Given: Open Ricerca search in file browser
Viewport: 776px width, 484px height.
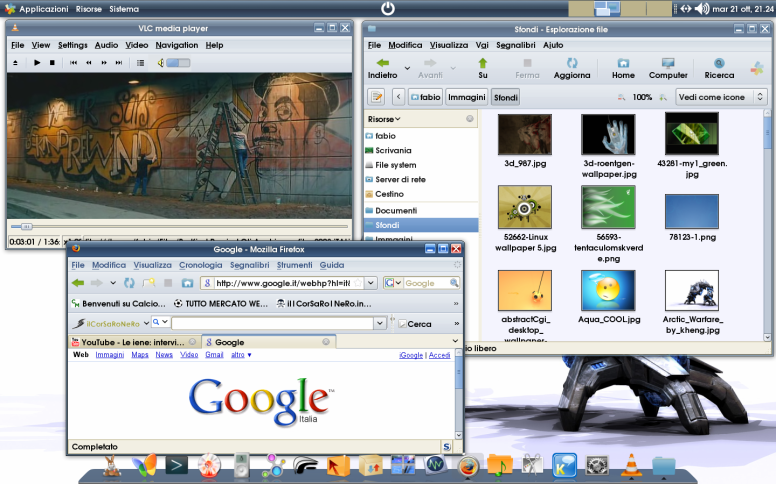Looking at the screenshot, I should pos(719,68).
